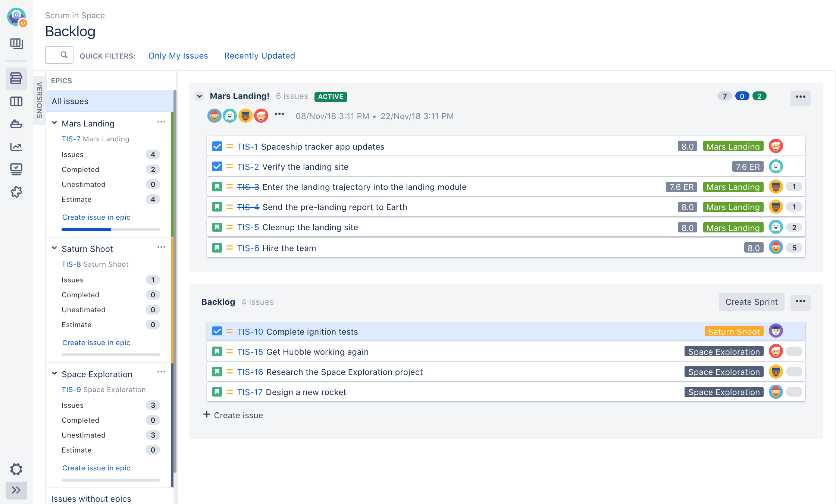Open the Releases ship icon
Viewport: 836px width, 504px height.
[16, 124]
